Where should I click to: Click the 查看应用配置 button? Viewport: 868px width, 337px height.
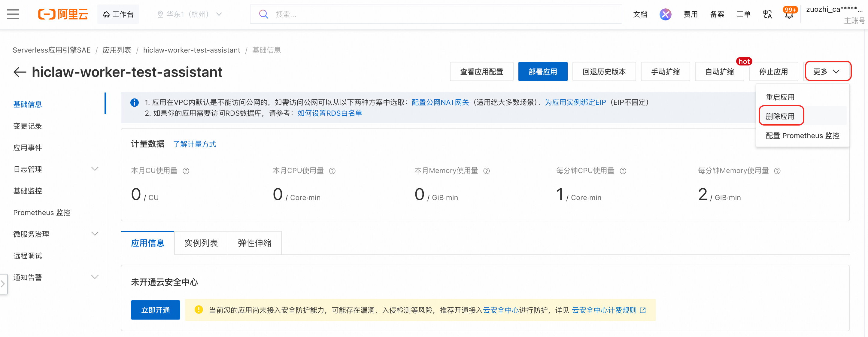coord(481,71)
